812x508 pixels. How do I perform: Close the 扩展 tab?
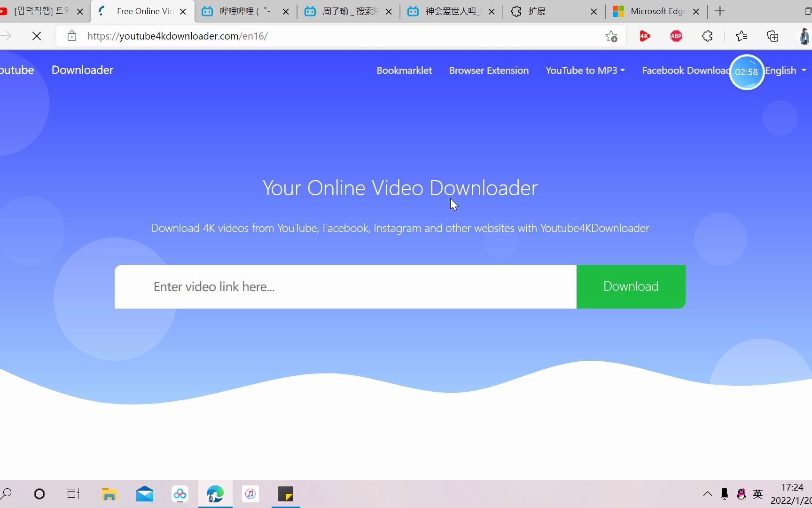click(594, 12)
